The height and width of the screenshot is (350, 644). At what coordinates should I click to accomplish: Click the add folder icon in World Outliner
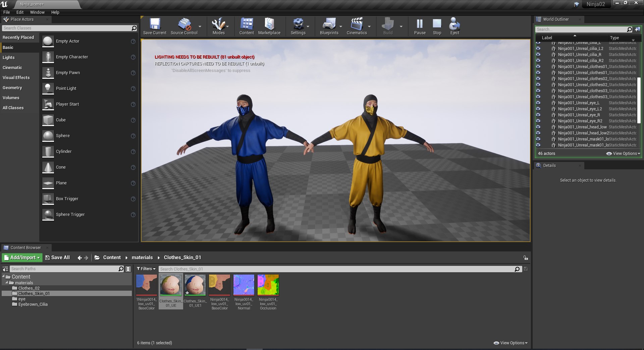637,30
